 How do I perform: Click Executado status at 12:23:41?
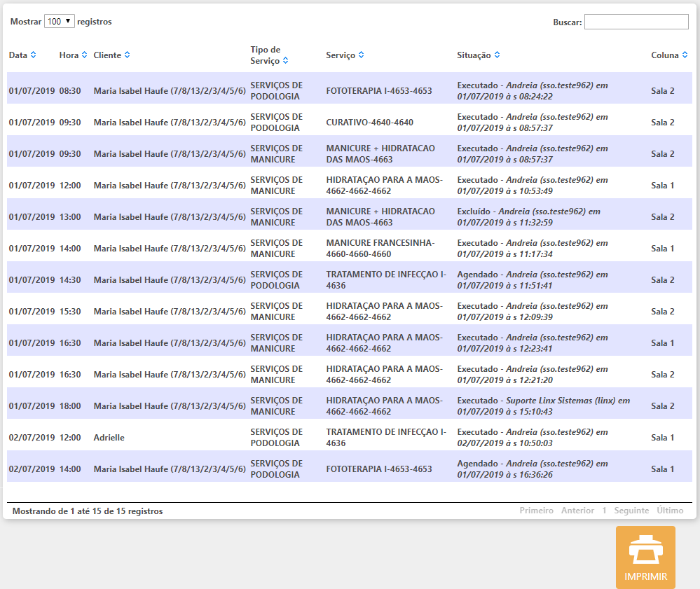pos(532,343)
